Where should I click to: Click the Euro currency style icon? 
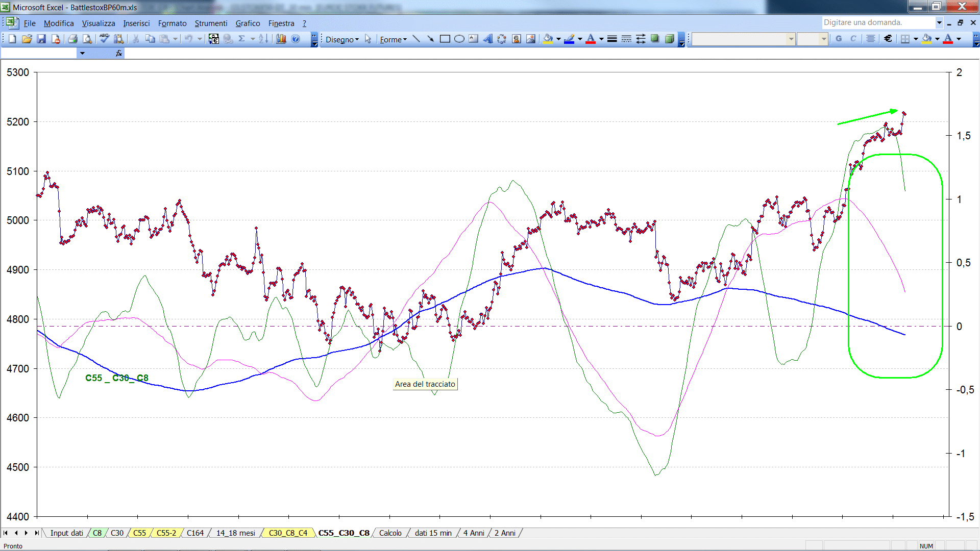[x=888, y=39]
